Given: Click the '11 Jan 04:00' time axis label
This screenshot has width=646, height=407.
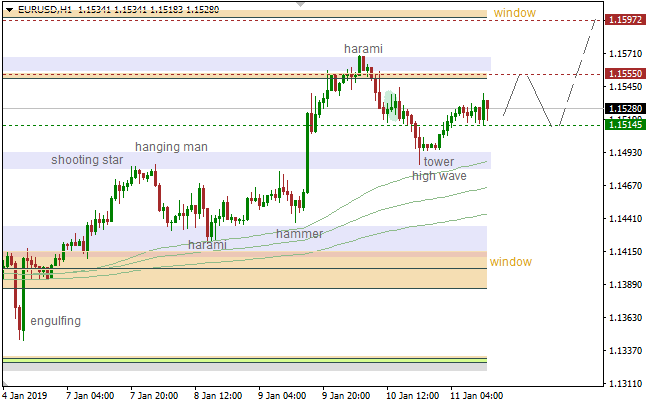Looking at the screenshot, I should coord(478,396).
